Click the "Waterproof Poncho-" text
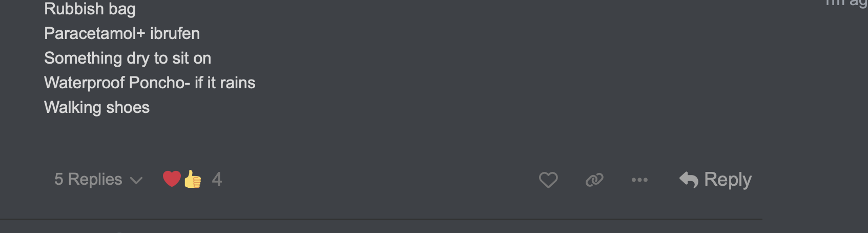The width and height of the screenshot is (868, 233). (117, 83)
